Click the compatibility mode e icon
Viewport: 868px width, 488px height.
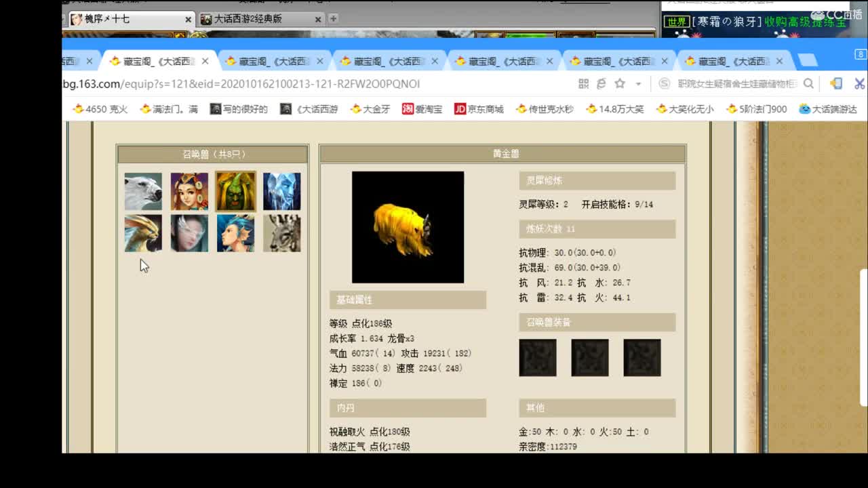(601, 84)
